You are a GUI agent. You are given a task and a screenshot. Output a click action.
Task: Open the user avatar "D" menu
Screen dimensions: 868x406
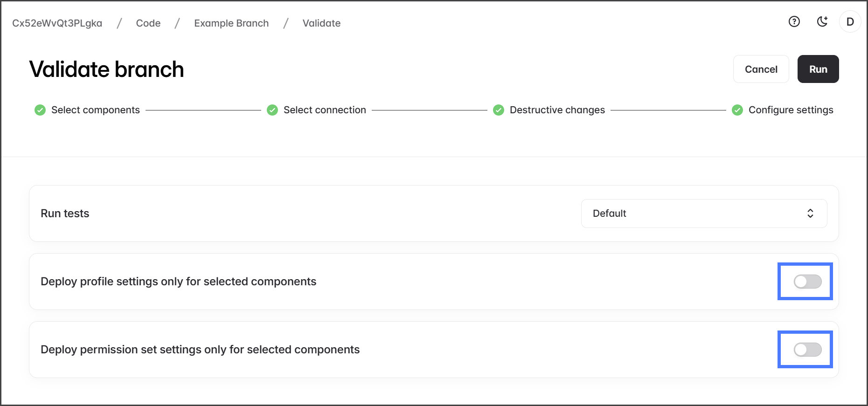click(850, 22)
